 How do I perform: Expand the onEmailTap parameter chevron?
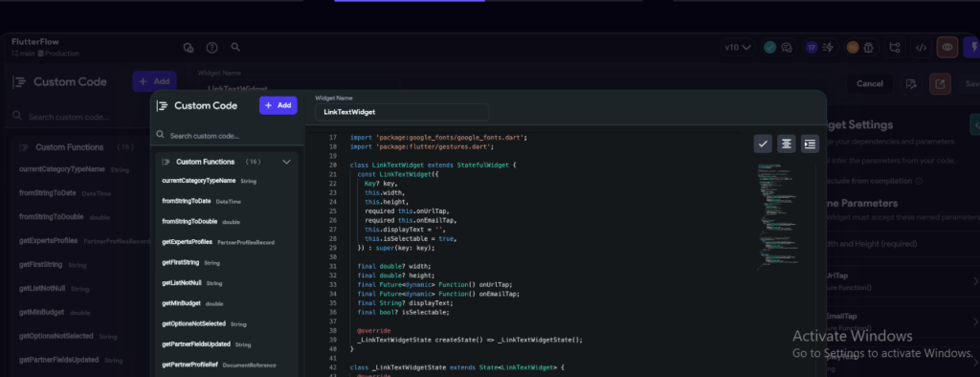[975, 322]
